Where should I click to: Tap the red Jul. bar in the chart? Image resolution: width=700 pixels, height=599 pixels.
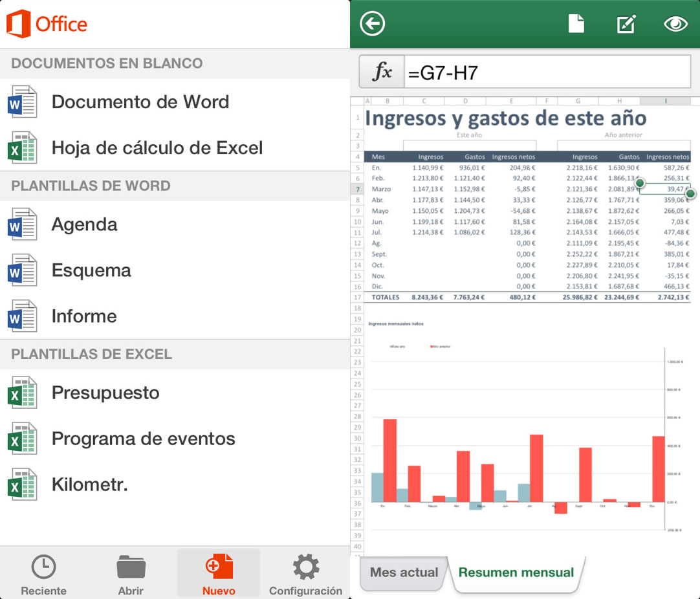536,469
